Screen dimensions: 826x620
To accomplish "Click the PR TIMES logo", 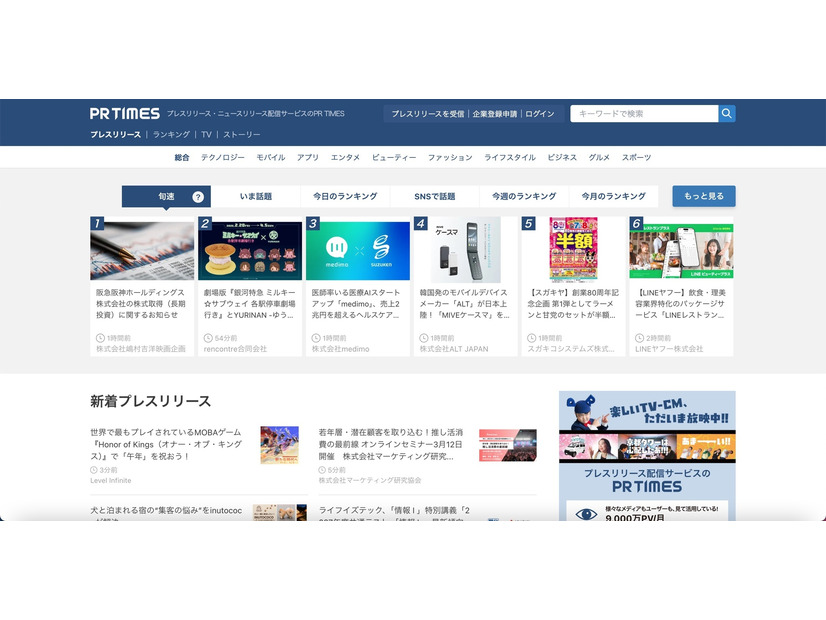I will [124, 114].
